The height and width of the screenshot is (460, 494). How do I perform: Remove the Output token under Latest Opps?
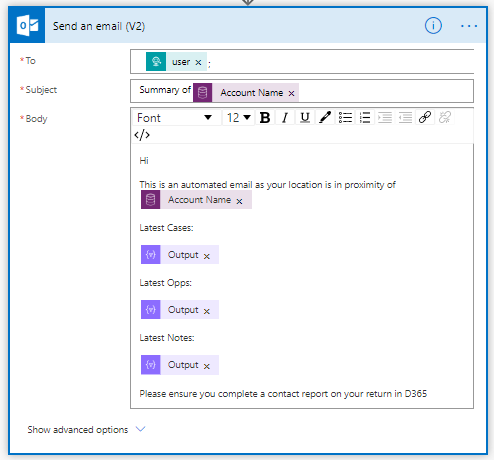pos(207,311)
